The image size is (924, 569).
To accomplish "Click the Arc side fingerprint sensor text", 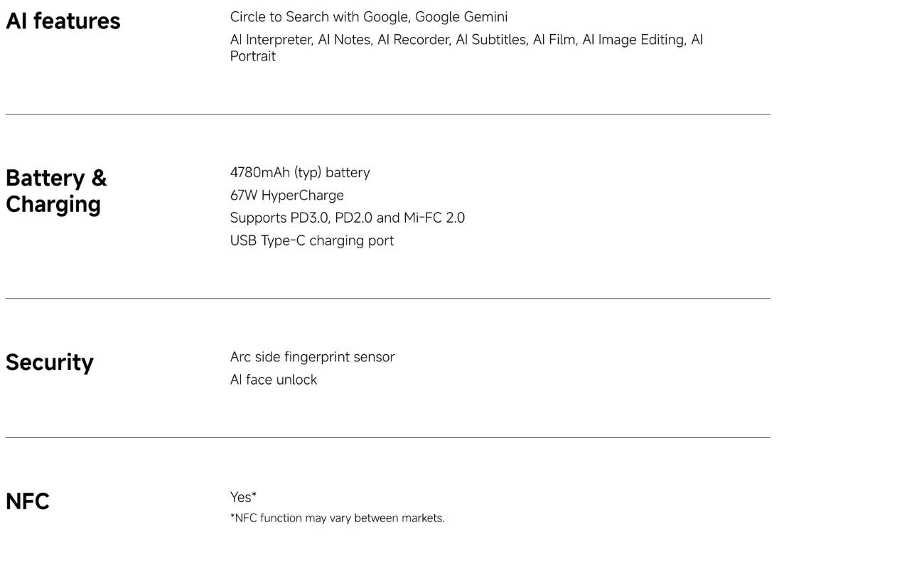I will [313, 357].
